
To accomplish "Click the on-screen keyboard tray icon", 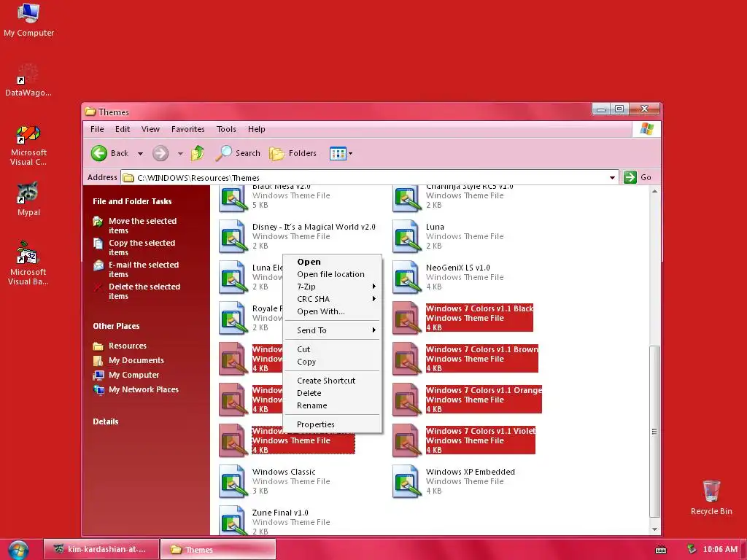I will [x=661, y=550].
